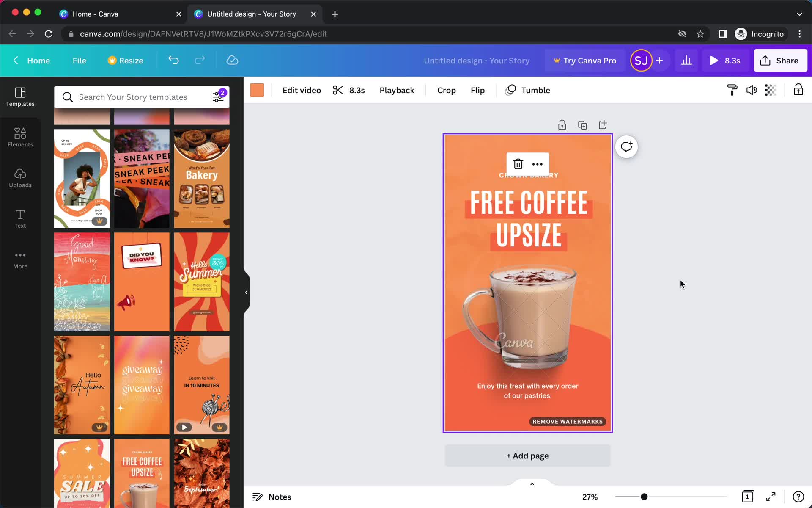Reload the browser page
The width and height of the screenshot is (812, 508).
click(x=49, y=34)
